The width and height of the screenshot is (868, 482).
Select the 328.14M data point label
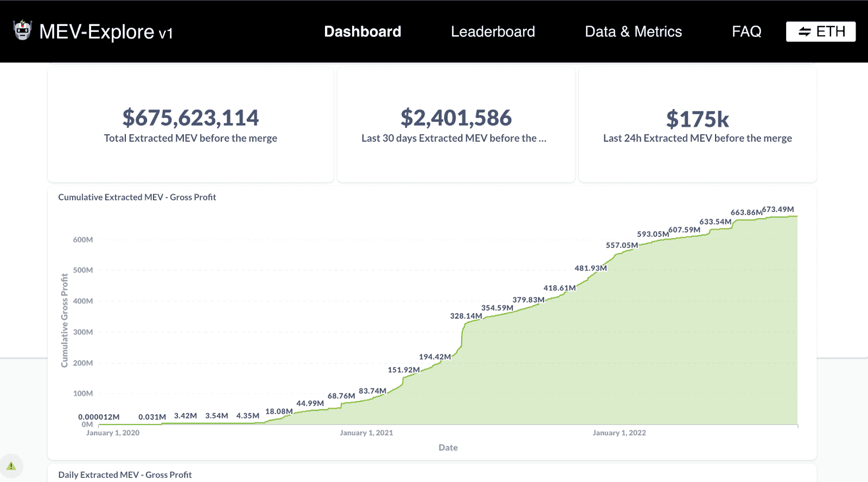[465, 316]
